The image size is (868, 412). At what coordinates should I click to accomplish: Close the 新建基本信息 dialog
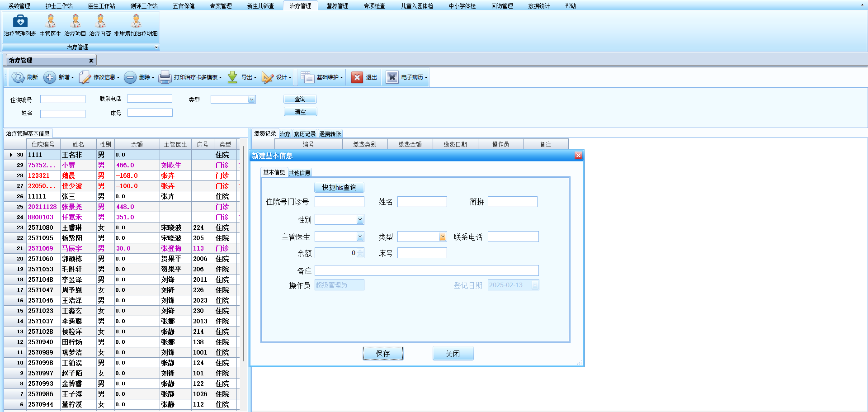click(578, 156)
